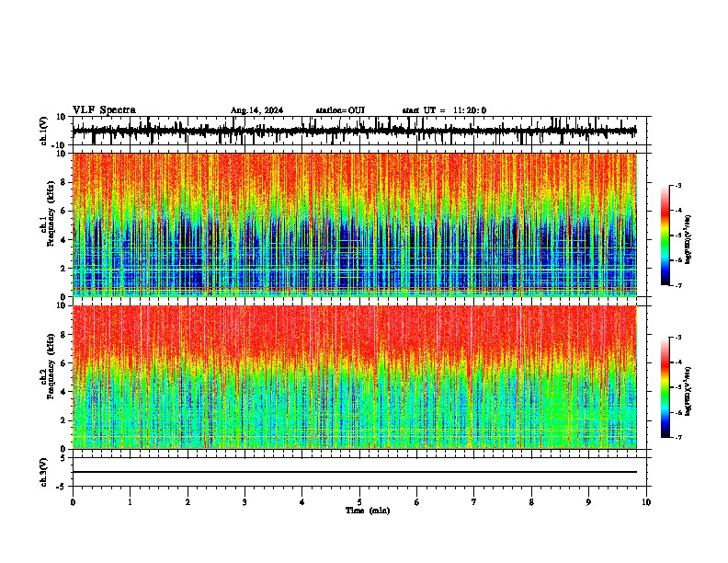Click the "-10" tick on ch.1 voltage axis
This screenshot has height=563, width=728.
point(60,145)
